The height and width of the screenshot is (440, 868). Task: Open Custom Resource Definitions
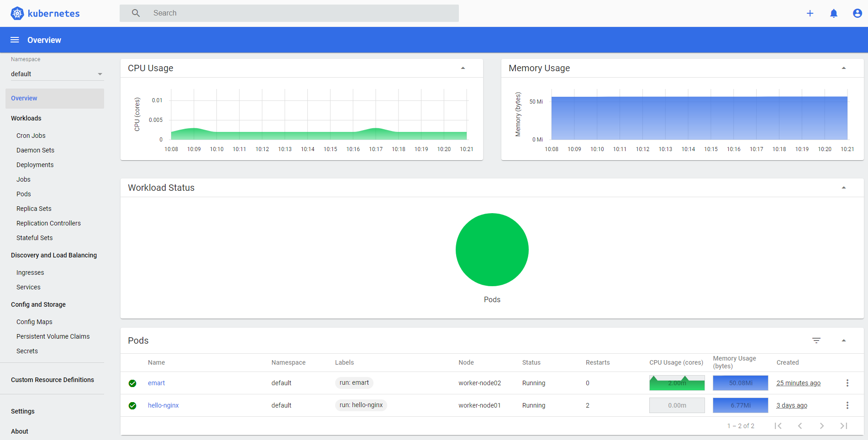(x=53, y=380)
